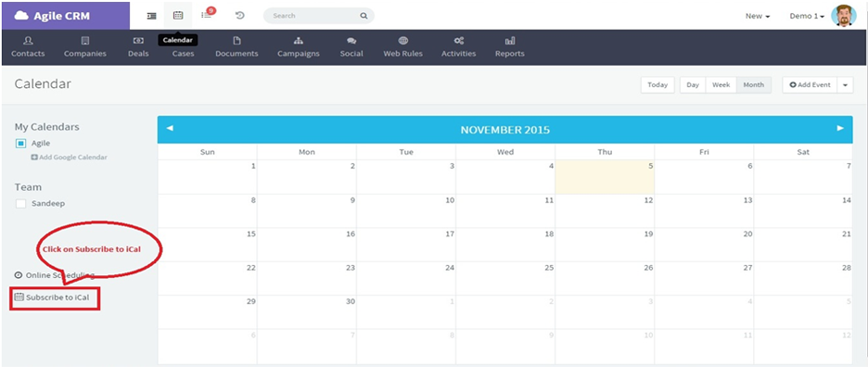Click the search magnifier icon

(364, 16)
